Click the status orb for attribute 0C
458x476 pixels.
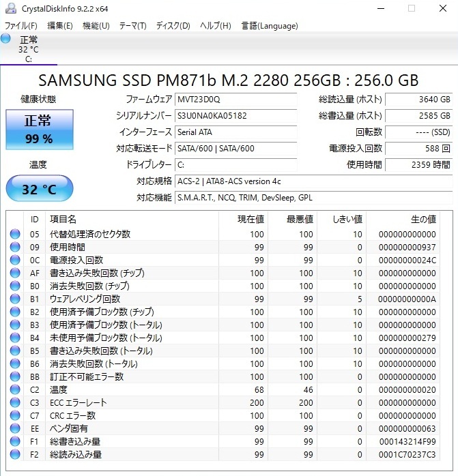[15, 260]
